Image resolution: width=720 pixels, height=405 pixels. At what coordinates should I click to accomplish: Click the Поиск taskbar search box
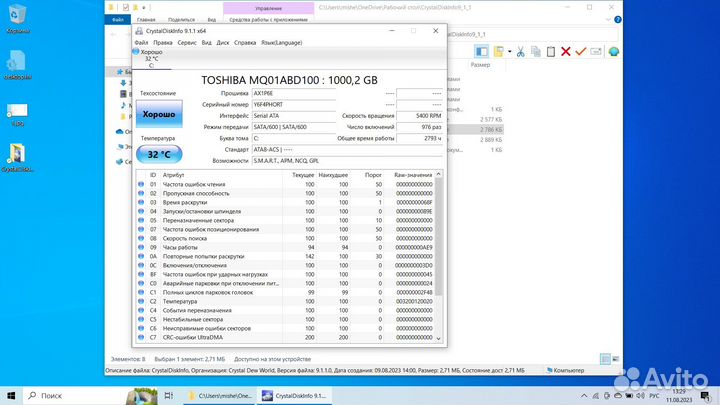[x=76, y=395]
